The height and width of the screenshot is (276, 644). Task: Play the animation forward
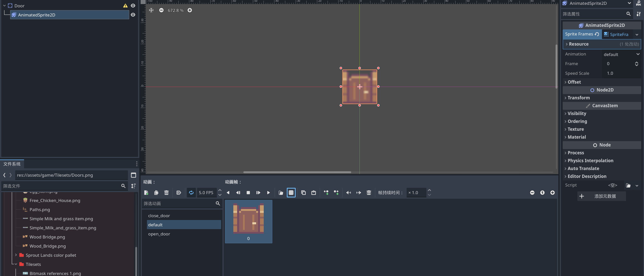(268, 193)
